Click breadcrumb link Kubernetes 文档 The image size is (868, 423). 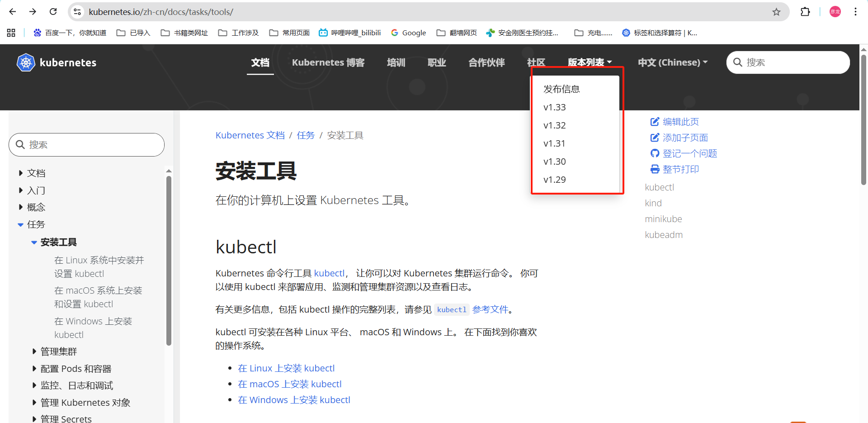pos(250,135)
